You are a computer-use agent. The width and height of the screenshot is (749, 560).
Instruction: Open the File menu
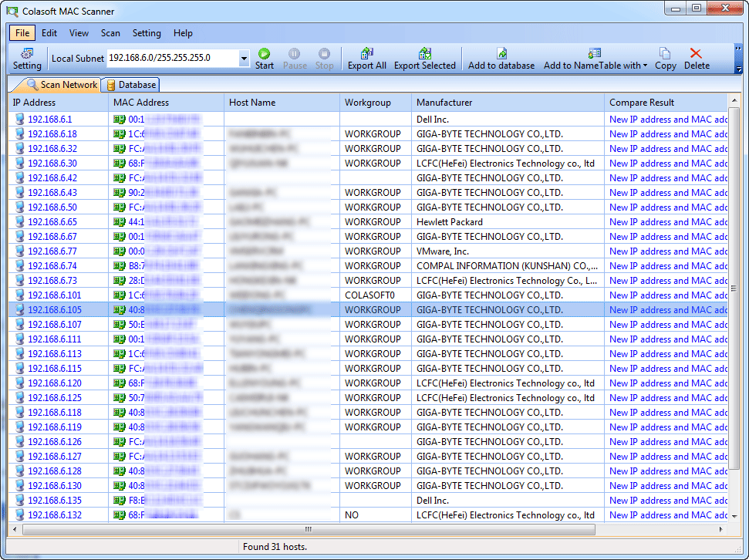[x=22, y=33]
